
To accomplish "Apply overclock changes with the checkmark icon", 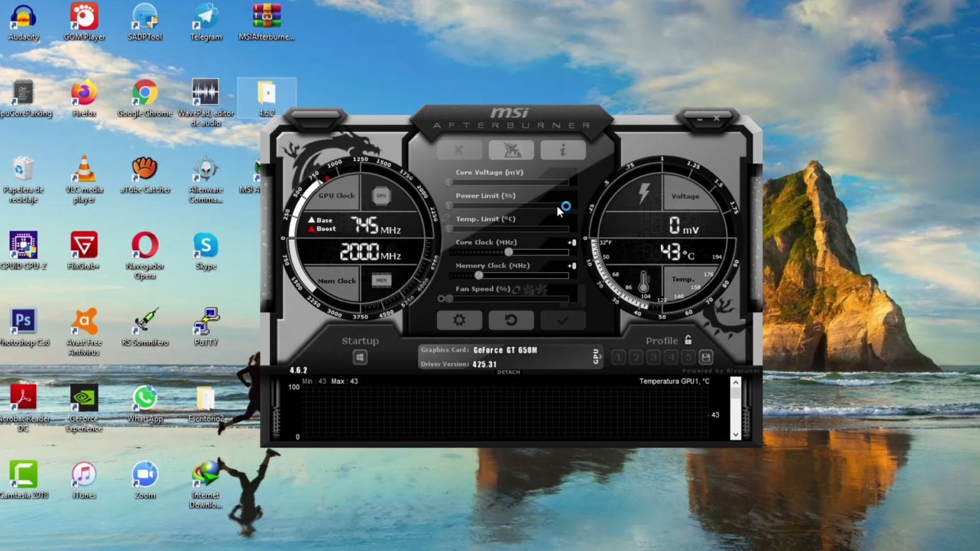I will click(562, 320).
